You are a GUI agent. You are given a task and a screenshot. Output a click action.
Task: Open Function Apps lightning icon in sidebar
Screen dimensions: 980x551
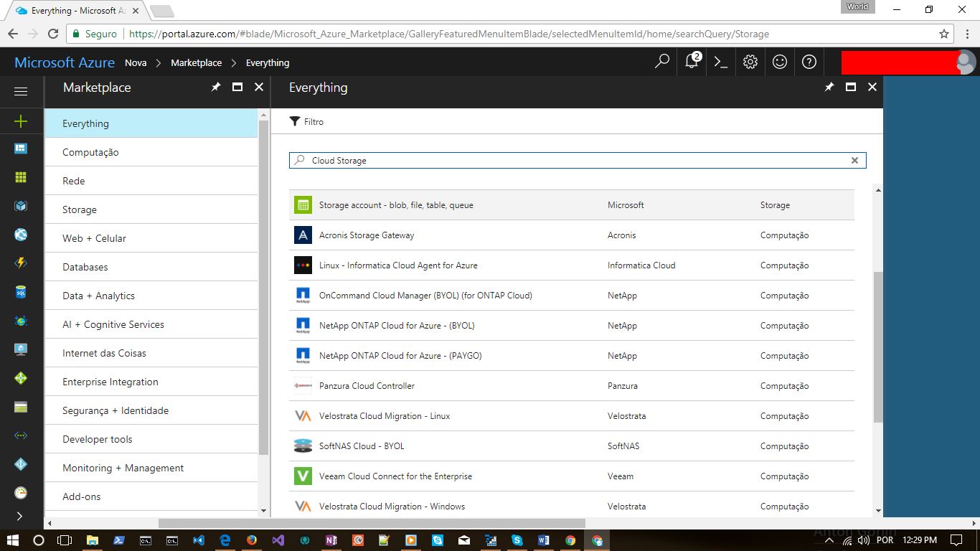[x=21, y=263]
